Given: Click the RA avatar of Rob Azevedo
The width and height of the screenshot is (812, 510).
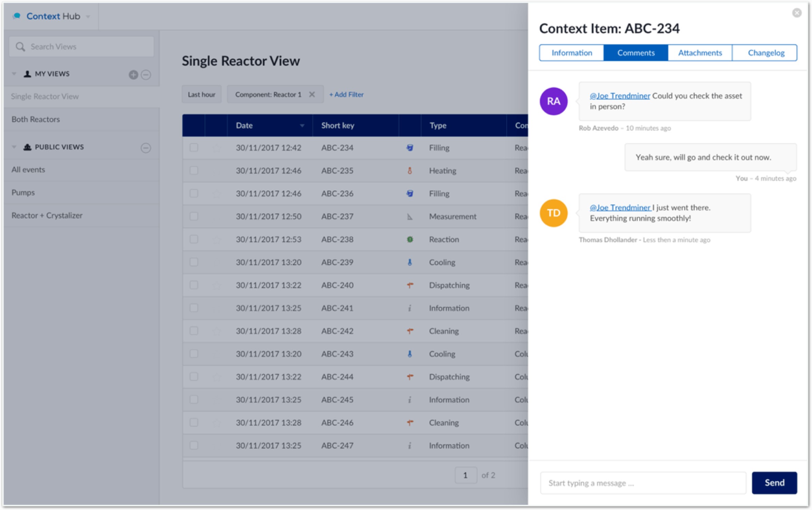Looking at the screenshot, I should point(554,101).
